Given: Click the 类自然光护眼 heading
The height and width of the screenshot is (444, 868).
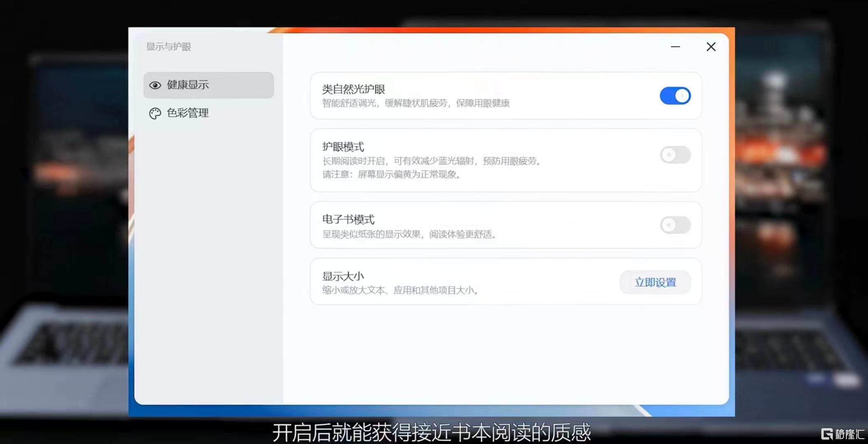Looking at the screenshot, I should tap(354, 89).
